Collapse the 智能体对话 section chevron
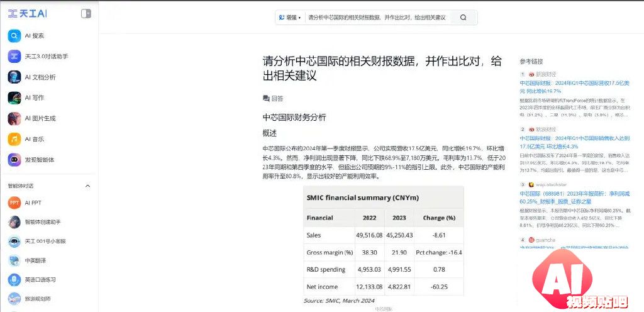This screenshot has width=644, height=312. point(87,186)
